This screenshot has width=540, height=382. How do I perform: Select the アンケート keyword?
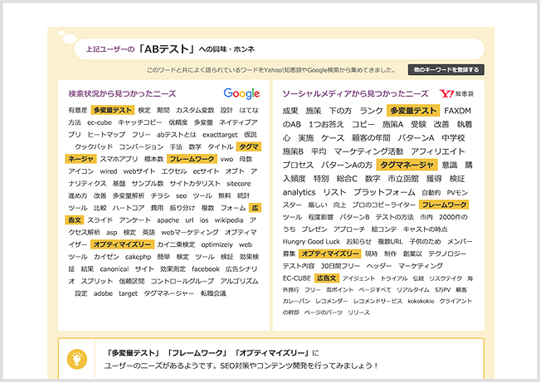click(135, 220)
